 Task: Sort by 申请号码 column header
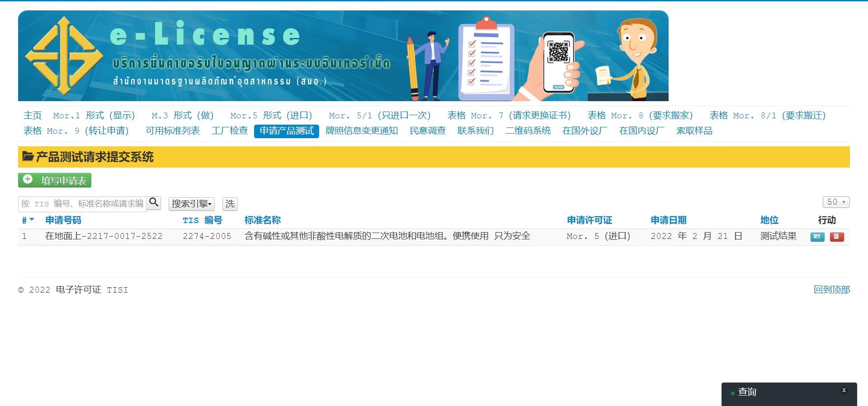(63, 220)
